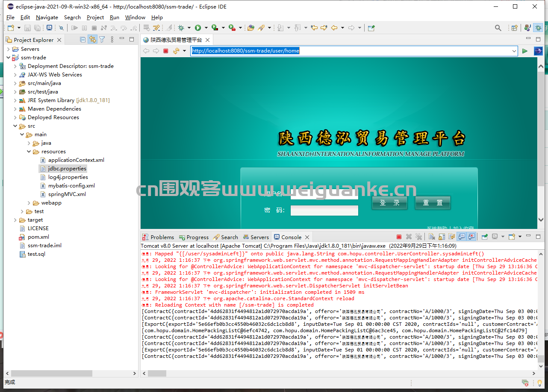This screenshot has height=392, width=548.
Task: Toggle Scroll Lock in the Console
Action: click(442, 237)
